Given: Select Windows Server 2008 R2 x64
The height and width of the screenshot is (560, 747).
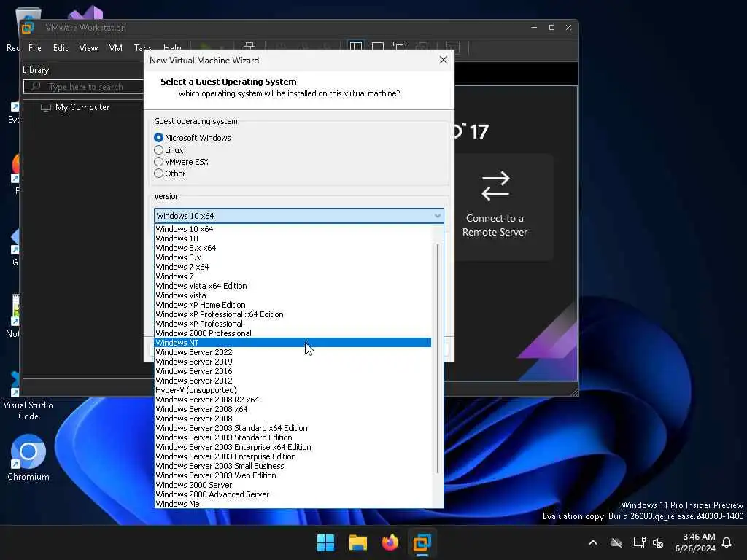Looking at the screenshot, I should coord(293,400).
